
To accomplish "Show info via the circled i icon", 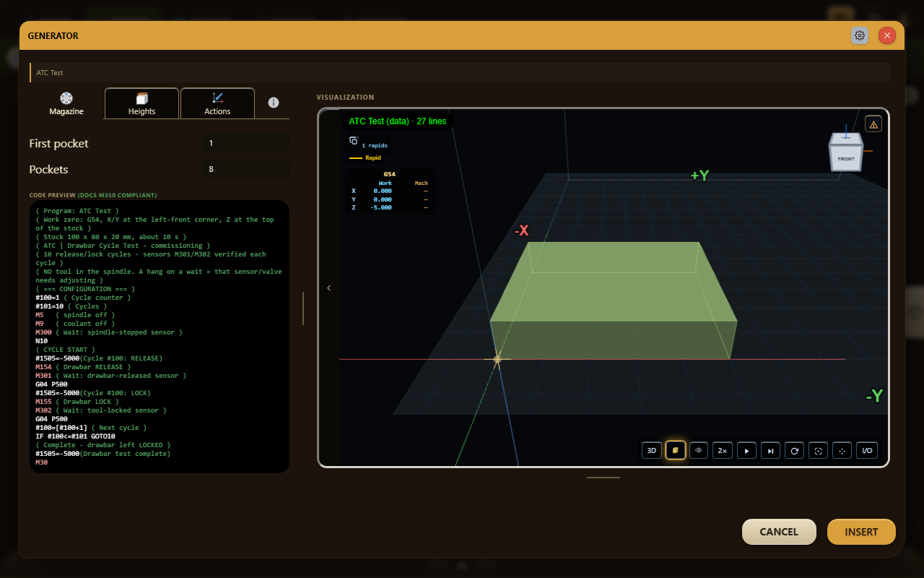I will click(274, 103).
